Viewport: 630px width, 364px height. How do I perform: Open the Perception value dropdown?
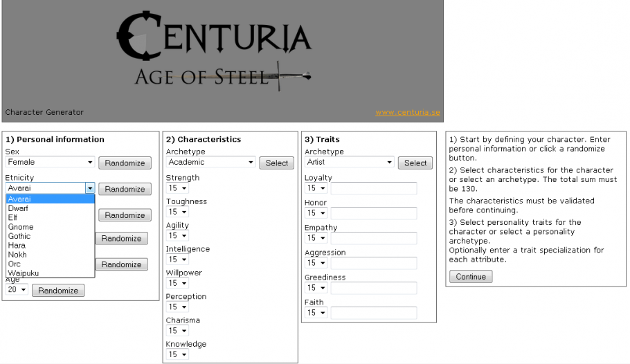(x=177, y=307)
